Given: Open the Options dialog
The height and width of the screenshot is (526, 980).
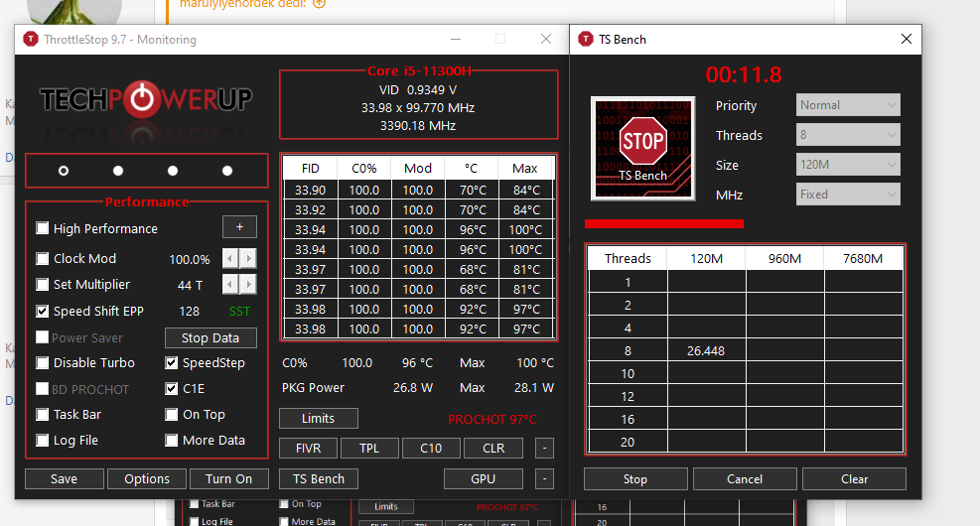Looking at the screenshot, I should point(147,479).
